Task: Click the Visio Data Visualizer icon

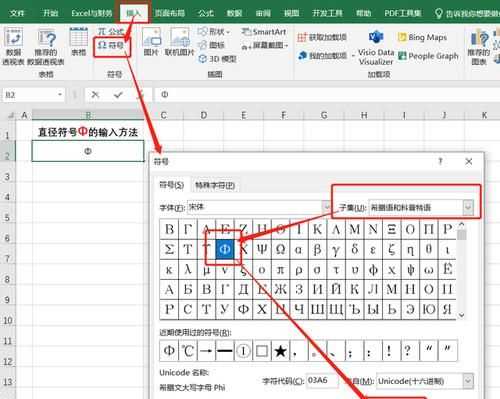Action: pyautogui.click(x=376, y=37)
